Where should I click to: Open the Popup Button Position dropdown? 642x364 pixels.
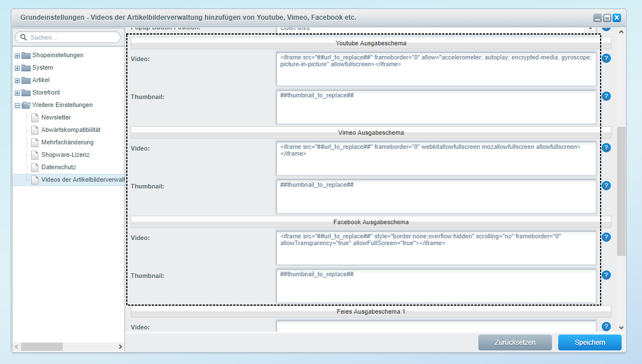coord(590,29)
